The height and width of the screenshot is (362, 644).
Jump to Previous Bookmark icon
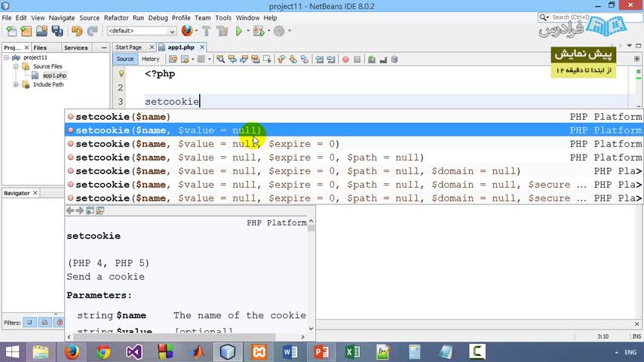point(281,60)
